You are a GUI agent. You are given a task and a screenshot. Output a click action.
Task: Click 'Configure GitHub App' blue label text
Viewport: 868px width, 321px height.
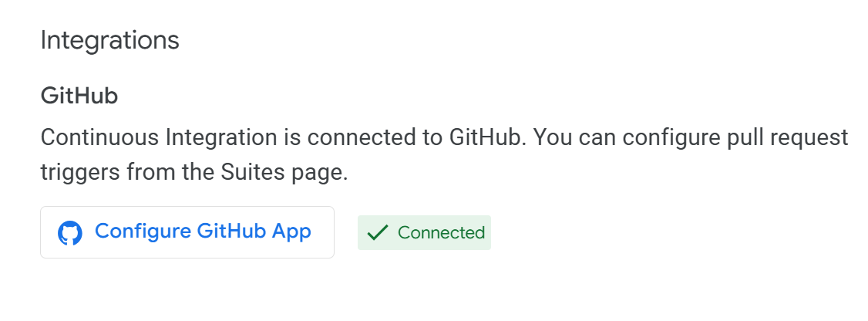coord(203,231)
